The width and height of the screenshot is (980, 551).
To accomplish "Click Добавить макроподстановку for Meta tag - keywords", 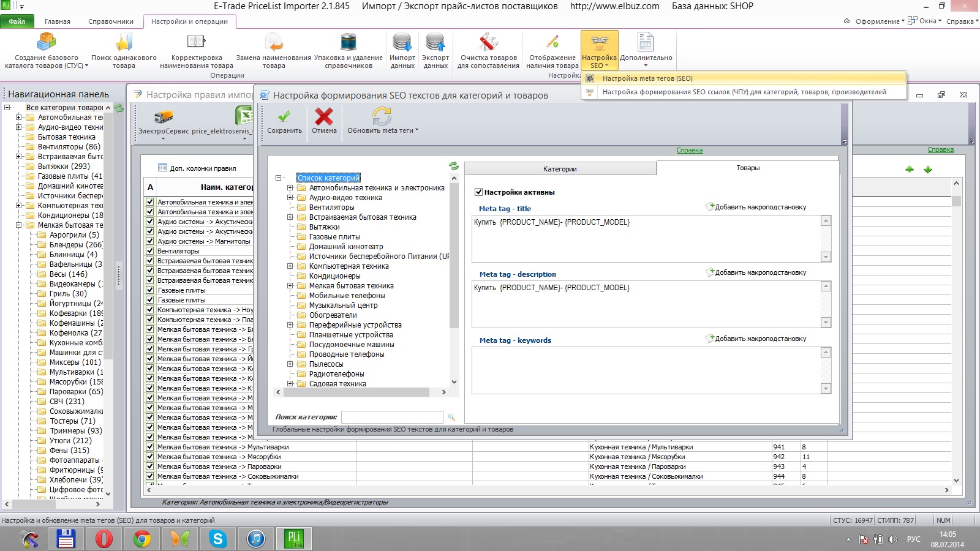I will 756,339.
